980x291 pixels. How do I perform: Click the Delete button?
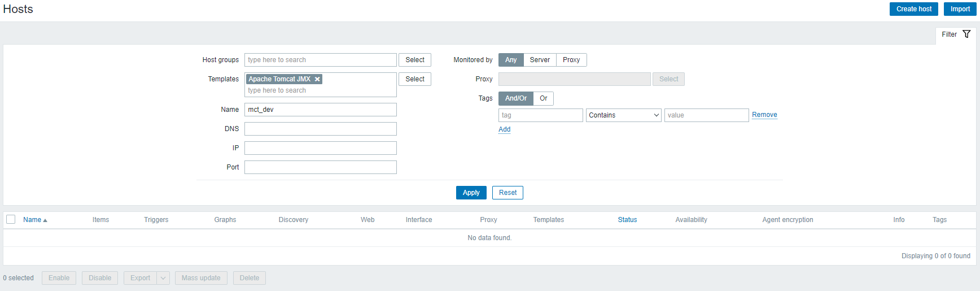250,278
